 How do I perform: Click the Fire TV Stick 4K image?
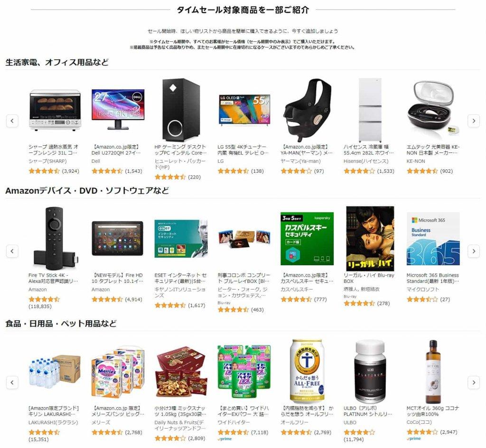[x=55, y=239]
